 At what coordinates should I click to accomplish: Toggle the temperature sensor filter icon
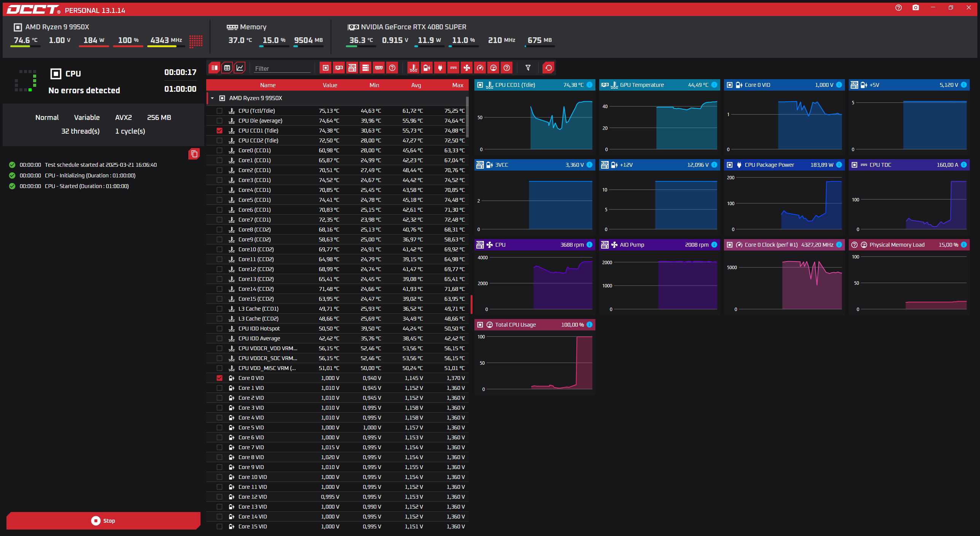[x=413, y=68]
